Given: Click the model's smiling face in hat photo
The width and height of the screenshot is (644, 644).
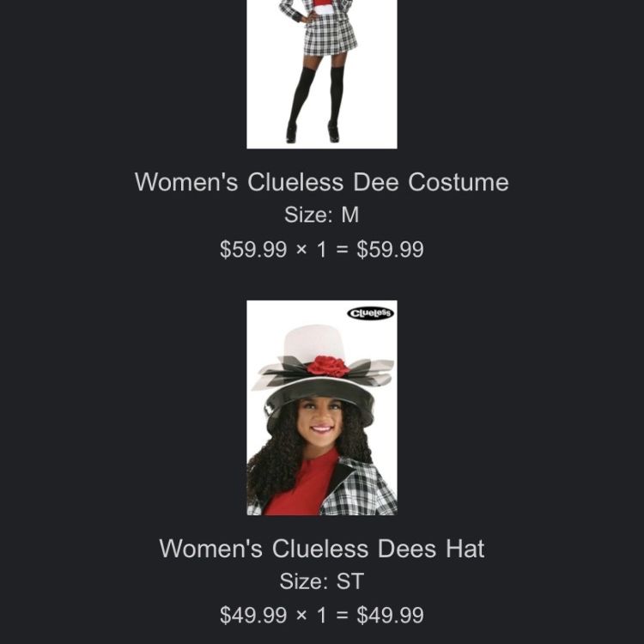Looking at the screenshot, I should coord(321,421).
